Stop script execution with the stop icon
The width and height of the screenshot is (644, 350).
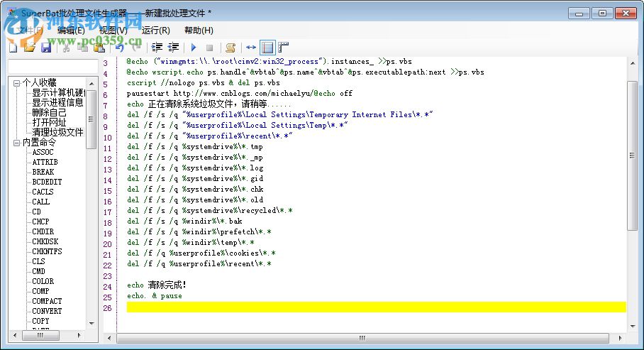[x=209, y=48]
